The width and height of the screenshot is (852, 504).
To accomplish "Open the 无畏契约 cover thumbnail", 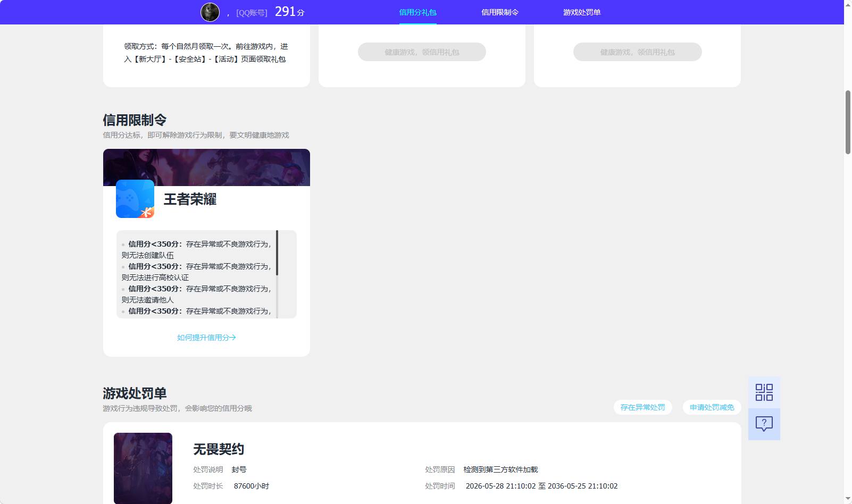I will 143,468.
